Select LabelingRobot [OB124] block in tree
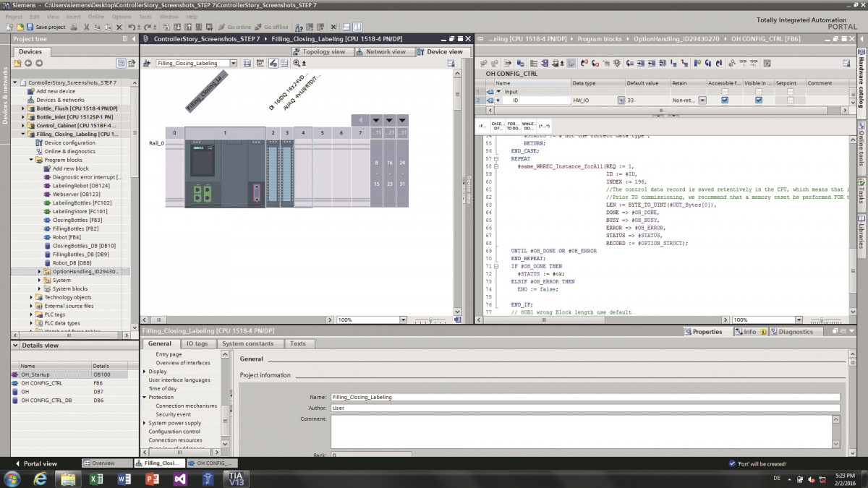This screenshot has height=488, width=868. [80, 186]
